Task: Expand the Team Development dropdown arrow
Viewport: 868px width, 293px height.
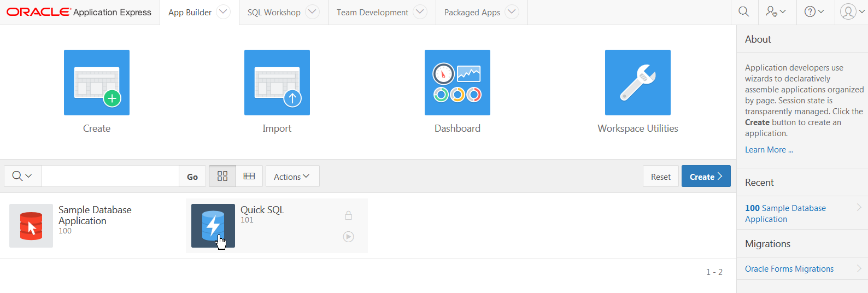Action: pyautogui.click(x=420, y=12)
